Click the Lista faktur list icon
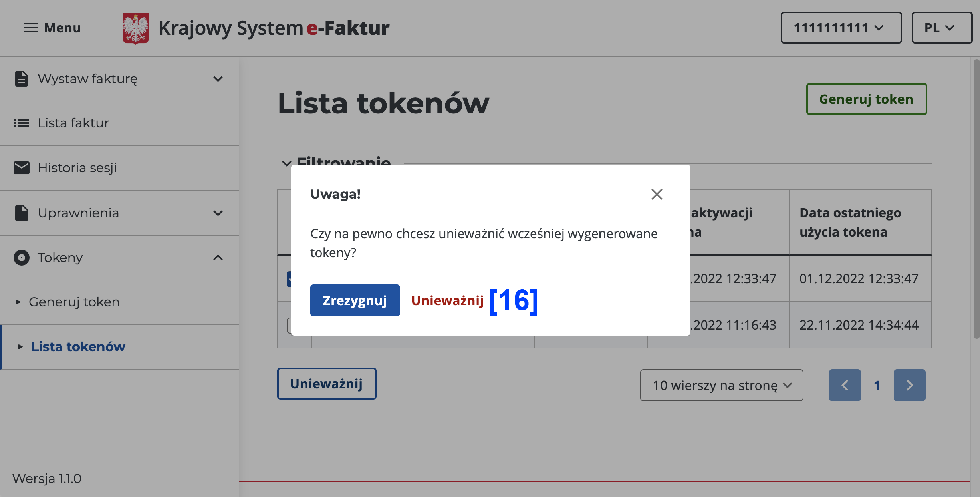 click(x=22, y=123)
